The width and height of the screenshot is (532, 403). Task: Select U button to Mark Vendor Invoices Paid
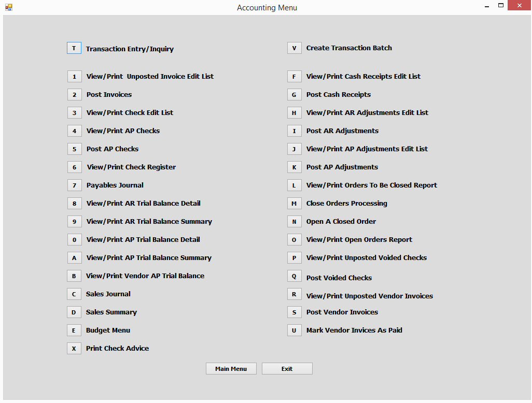pos(294,330)
